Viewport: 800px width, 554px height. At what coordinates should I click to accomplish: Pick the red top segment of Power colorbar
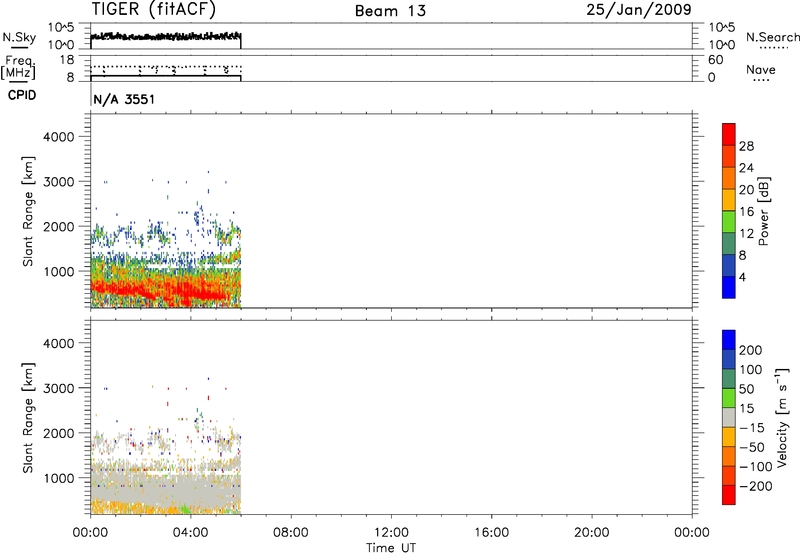(x=729, y=134)
